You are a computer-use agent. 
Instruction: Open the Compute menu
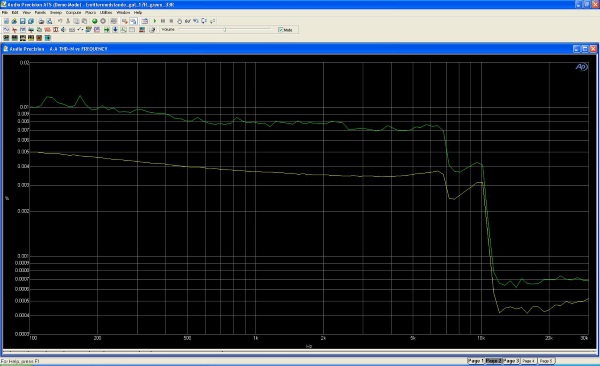coord(73,13)
